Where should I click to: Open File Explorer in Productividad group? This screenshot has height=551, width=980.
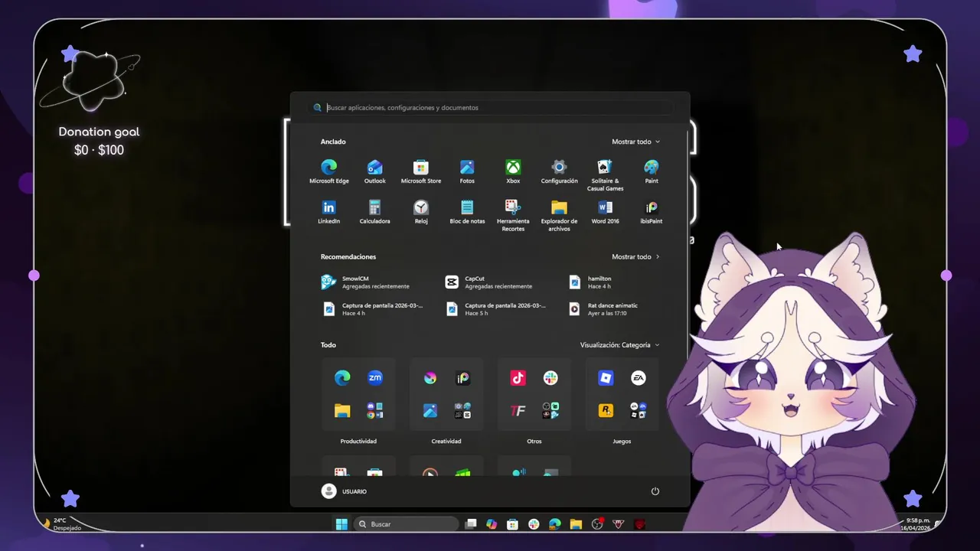342,411
